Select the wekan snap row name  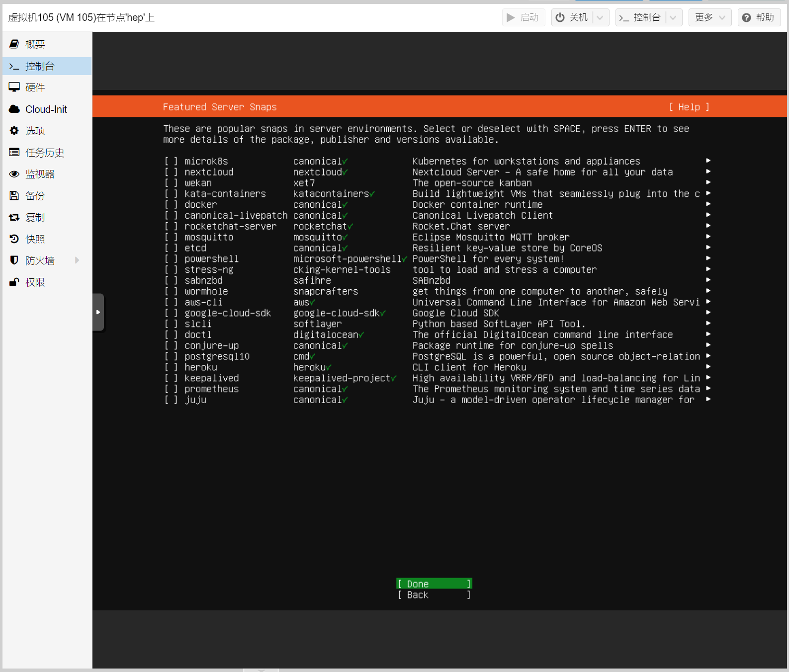click(x=198, y=183)
